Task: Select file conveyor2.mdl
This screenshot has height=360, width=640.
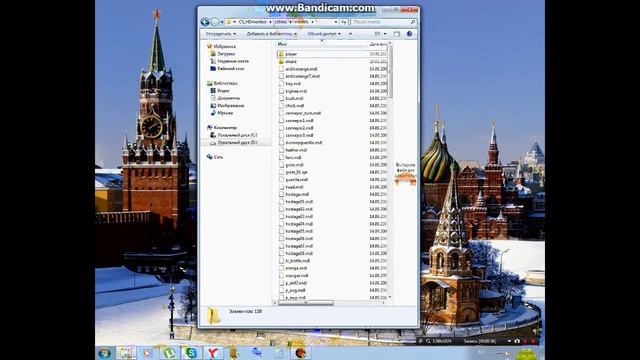Action: (x=299, y=128)
